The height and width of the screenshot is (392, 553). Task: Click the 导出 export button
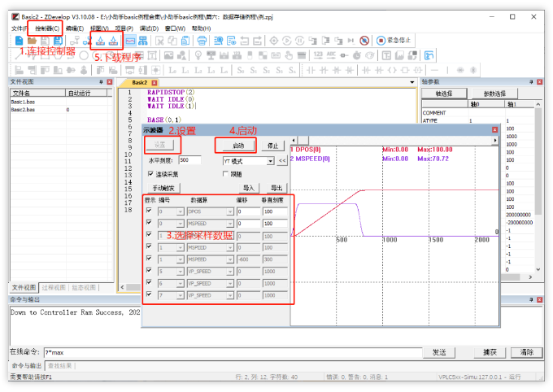point(276,188)
